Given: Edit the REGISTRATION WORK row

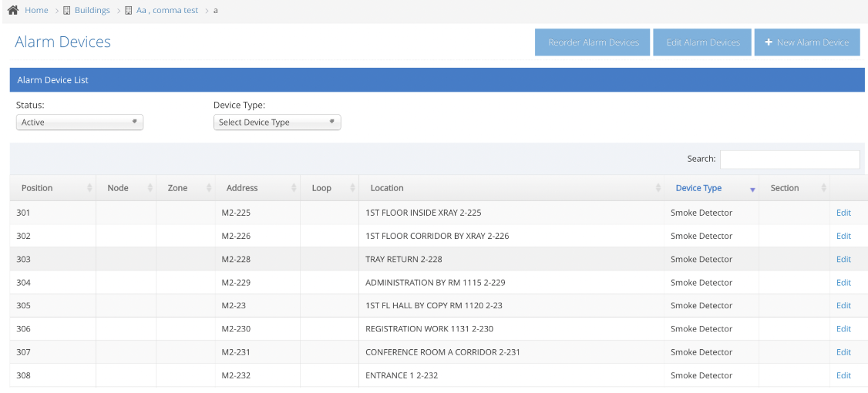Looking at the screenshot, I should [843, 329].
